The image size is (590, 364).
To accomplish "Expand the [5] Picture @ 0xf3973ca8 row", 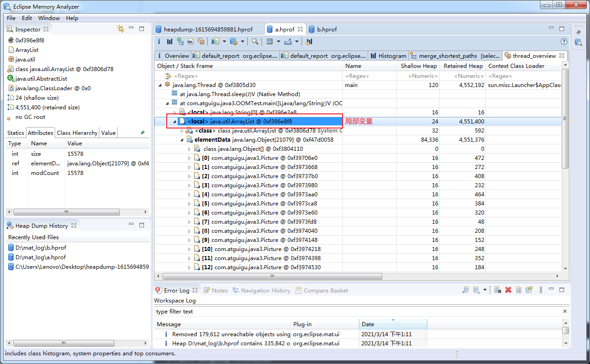I will [190, 204].
